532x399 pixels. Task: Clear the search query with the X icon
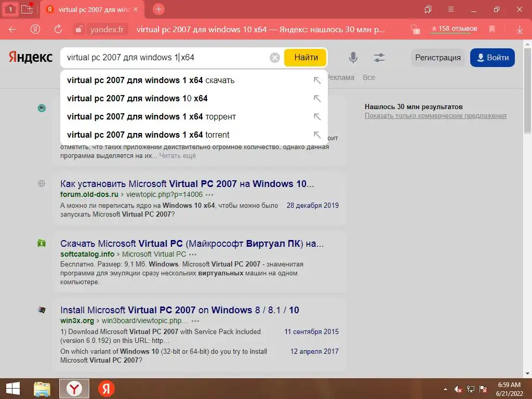point(274,58)
